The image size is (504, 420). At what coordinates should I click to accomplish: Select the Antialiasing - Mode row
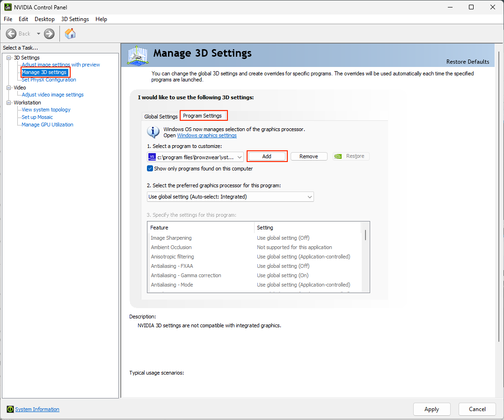[254, 285]
